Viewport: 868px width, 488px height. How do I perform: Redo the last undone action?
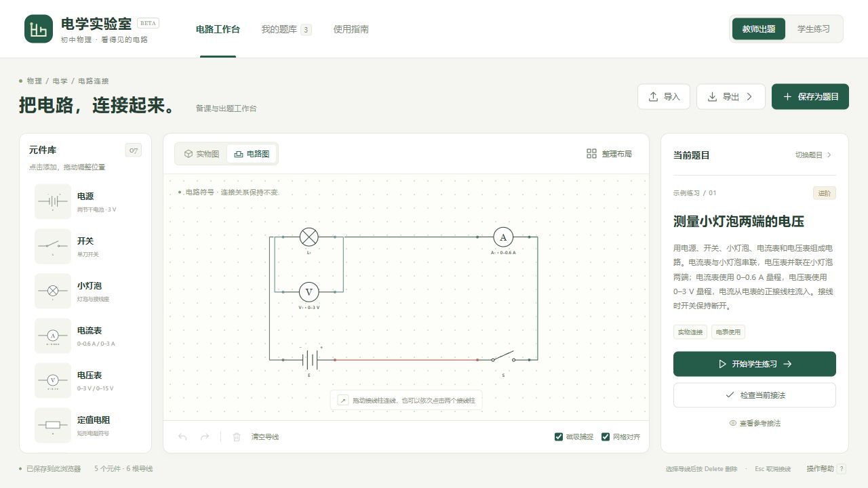205,437
